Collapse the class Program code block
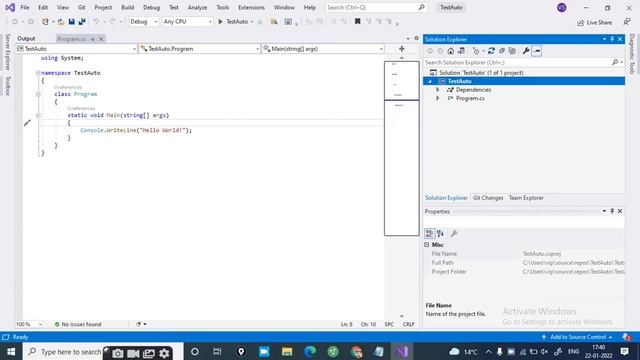Image resolution: width=640 pixels, height=360 pixels. click(x=38, y=94)
